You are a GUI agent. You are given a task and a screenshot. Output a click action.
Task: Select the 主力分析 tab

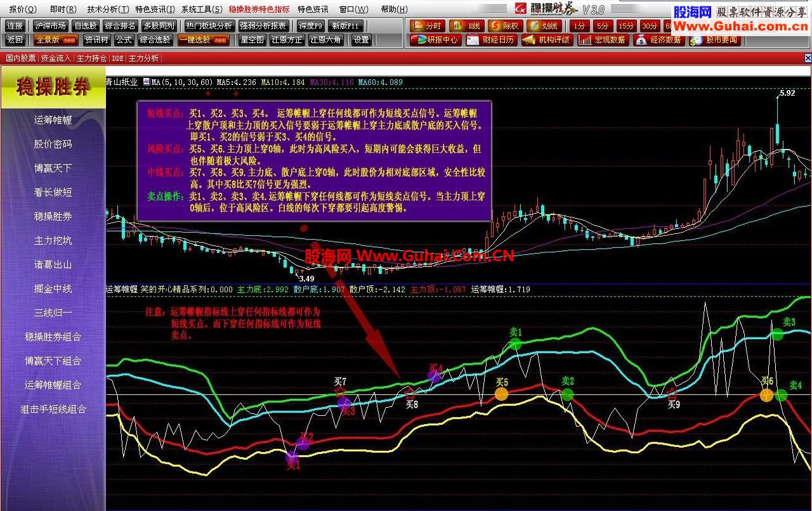click(143, 58)
